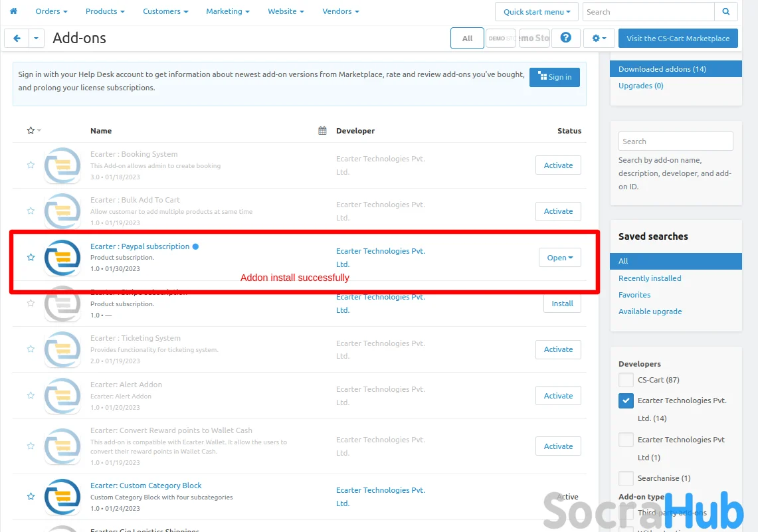This screenshot has width=758, height=532.
Task: Open the Marketing menu
Action: pos(228,11)
